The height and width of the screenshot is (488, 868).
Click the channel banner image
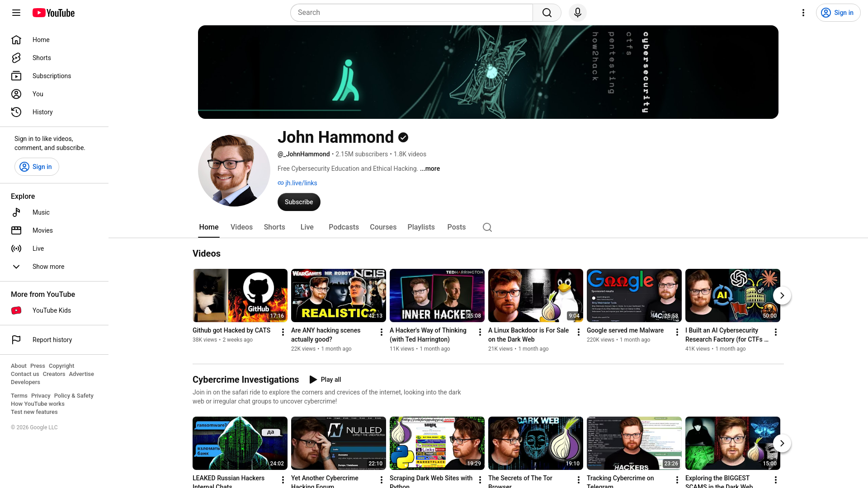pyautogui.click(x=488, y=72)
